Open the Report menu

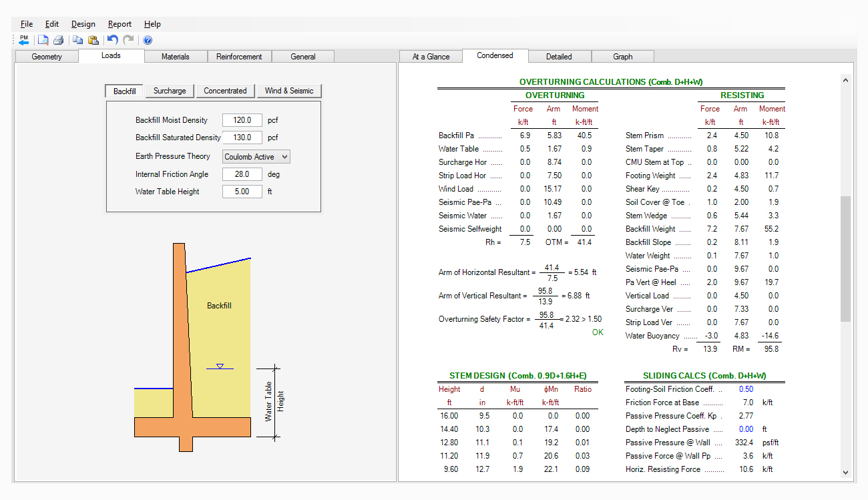coord(120,24)
